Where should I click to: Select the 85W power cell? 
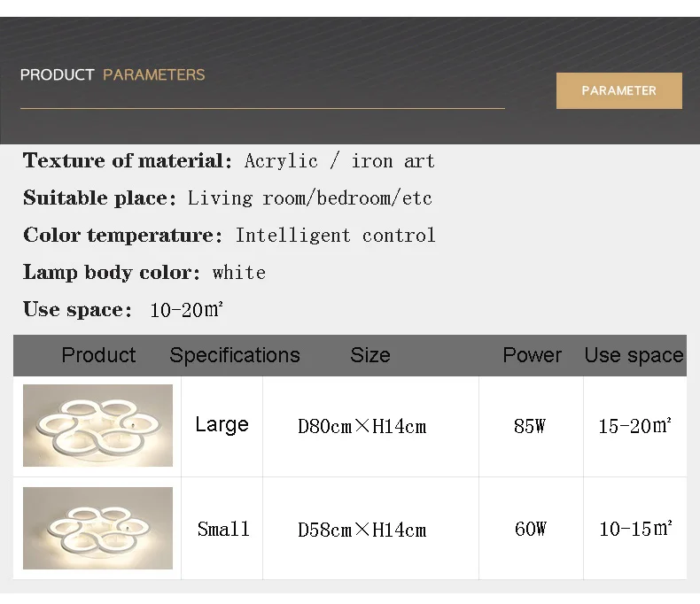click(530, 426)
